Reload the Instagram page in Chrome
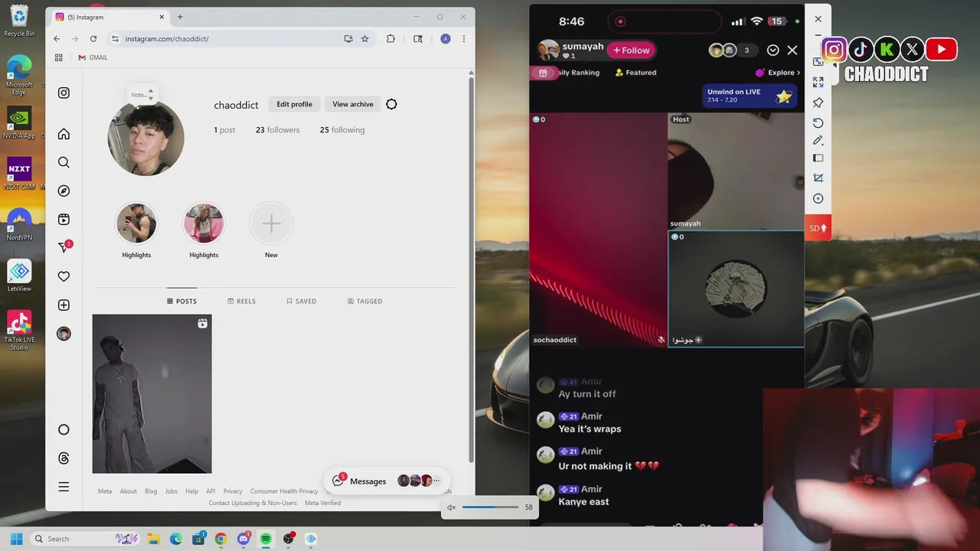Screen dimensions: 980x551 [x=93, y=38]
